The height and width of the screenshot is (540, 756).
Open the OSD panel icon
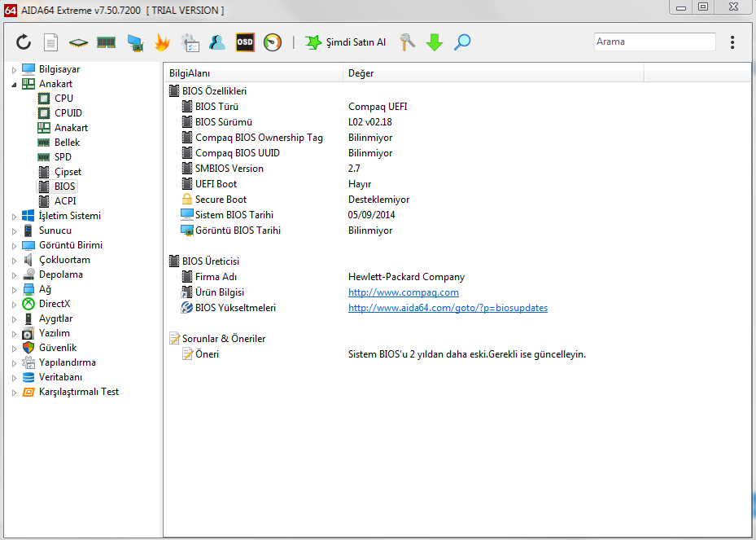coord(244,42)
